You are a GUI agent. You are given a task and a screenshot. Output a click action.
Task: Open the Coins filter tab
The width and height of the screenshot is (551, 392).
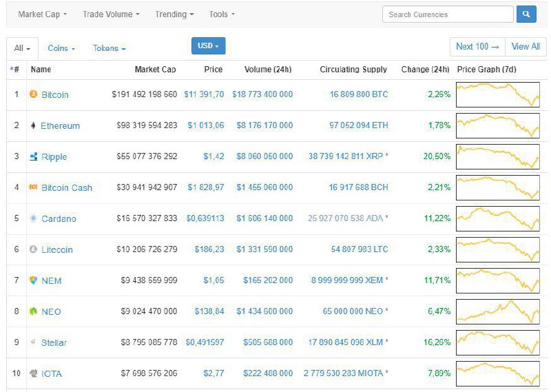[x=61, y=48]
